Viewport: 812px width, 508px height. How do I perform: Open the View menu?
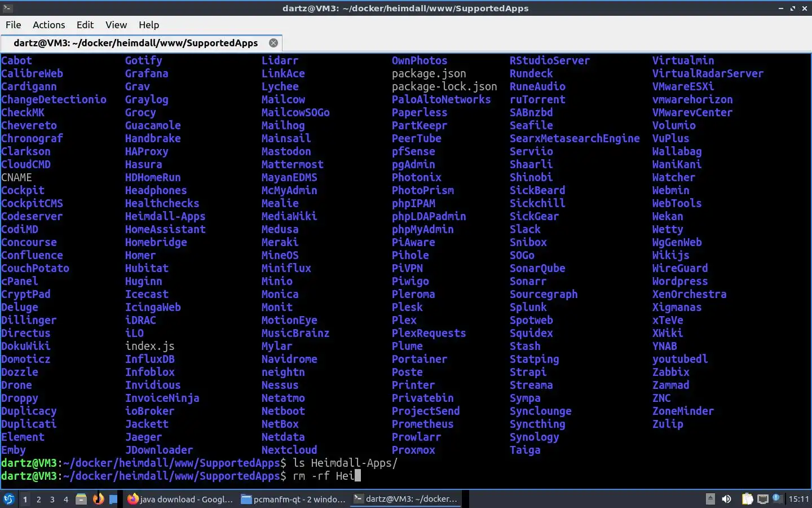(x=116, y=25)
